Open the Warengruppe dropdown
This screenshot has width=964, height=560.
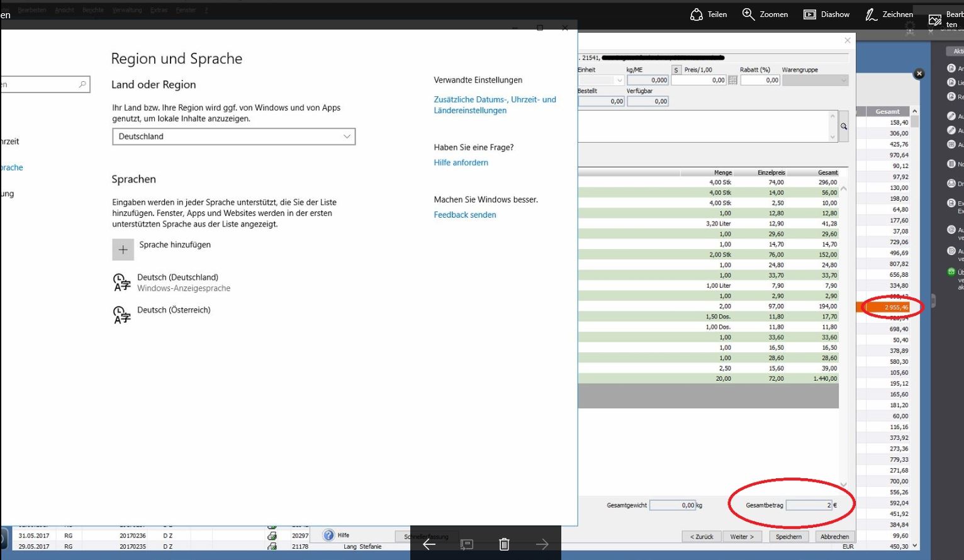click(815, 81)
